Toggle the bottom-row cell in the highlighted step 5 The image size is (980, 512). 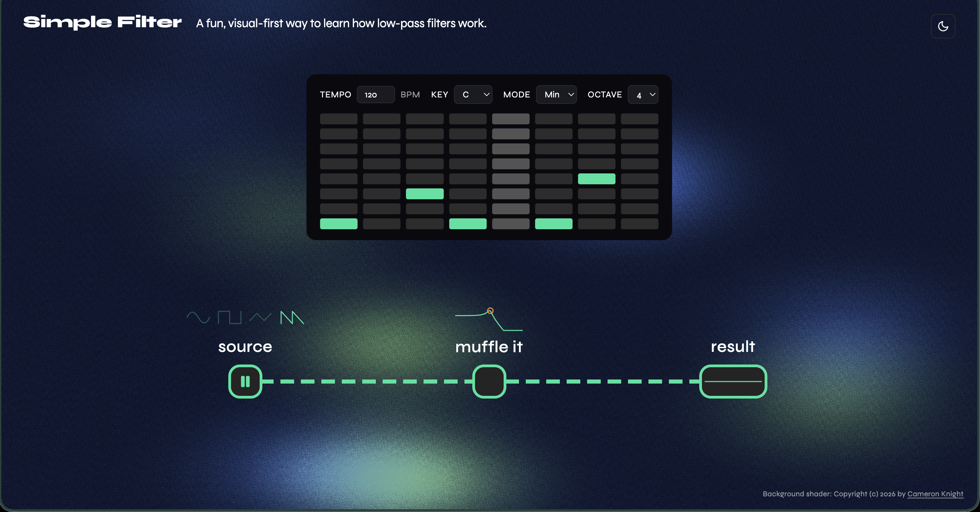coord(510,224)
